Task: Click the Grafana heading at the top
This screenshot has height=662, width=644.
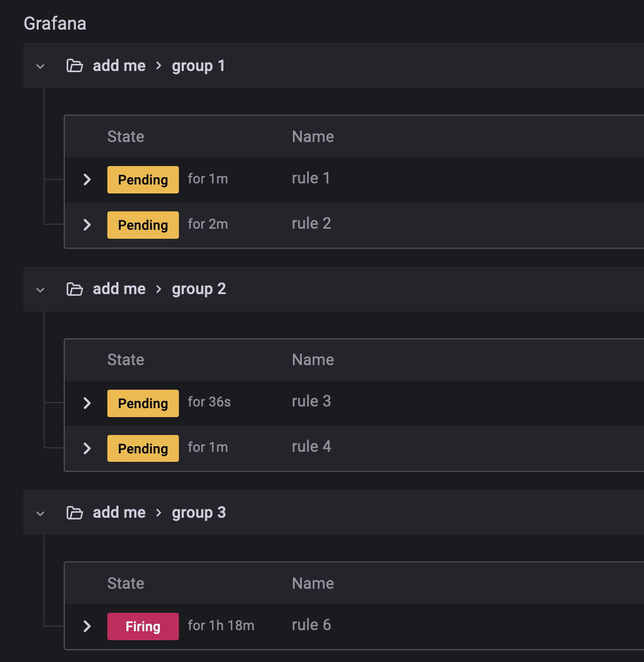Action: click(x=55, y=23)
